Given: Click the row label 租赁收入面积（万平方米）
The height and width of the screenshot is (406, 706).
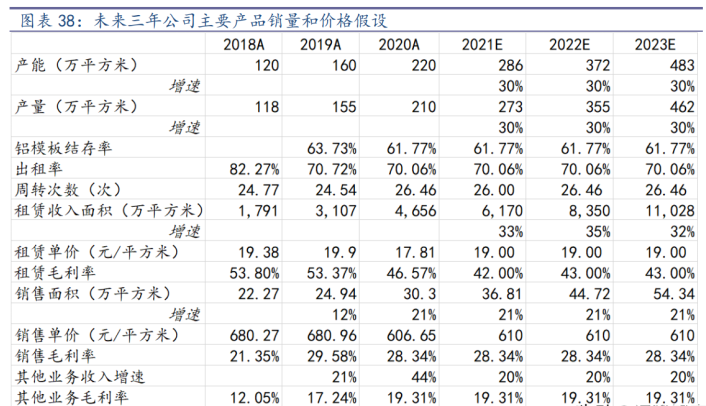Looking at the screenshot, I should [x=109, y=210].
